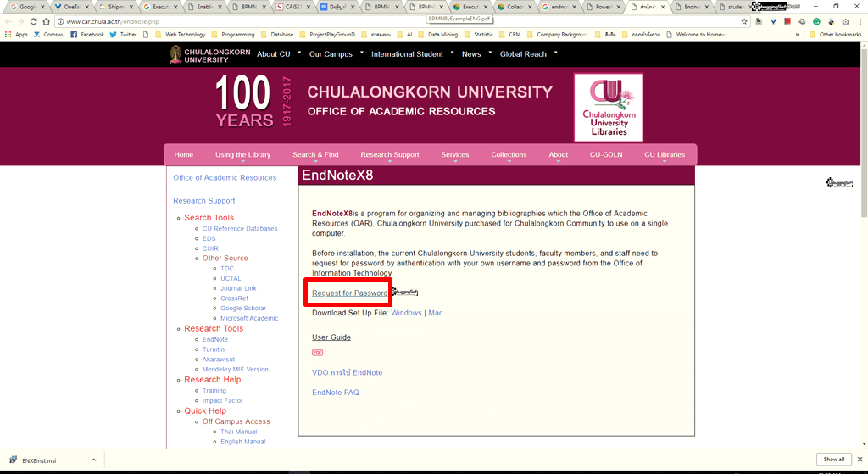
Task: Open Google Scholar in sidebar
Action: [243, 309]
